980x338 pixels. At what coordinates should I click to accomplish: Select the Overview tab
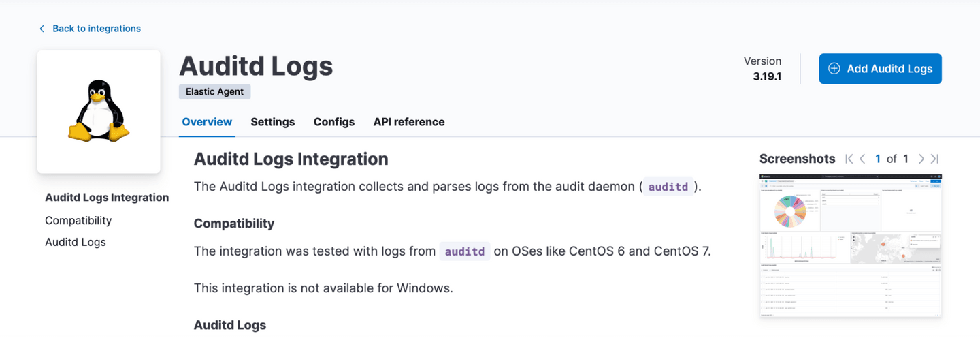[207, 122]
